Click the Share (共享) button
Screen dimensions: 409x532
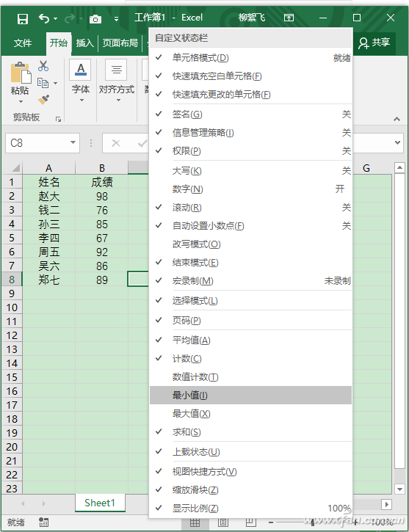point(374,43)
